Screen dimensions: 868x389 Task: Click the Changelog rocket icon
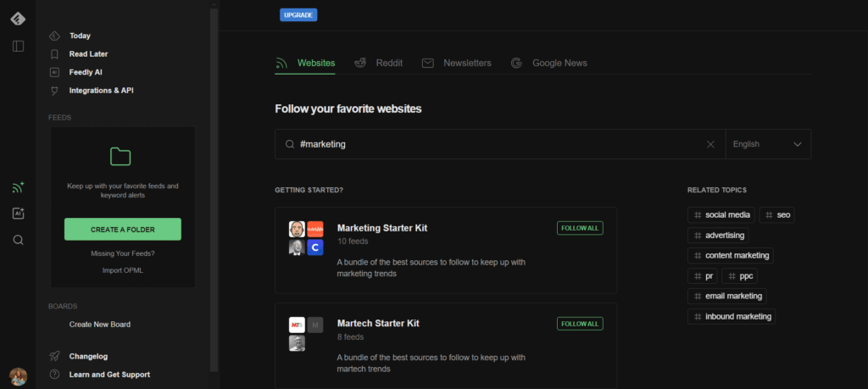coord(54,356)
